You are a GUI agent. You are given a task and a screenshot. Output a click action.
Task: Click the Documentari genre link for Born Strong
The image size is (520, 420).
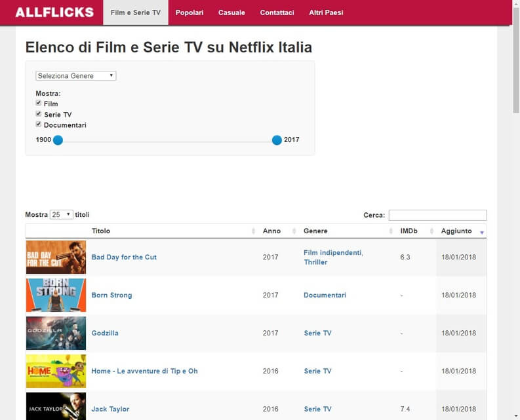(x=325, y=295)
